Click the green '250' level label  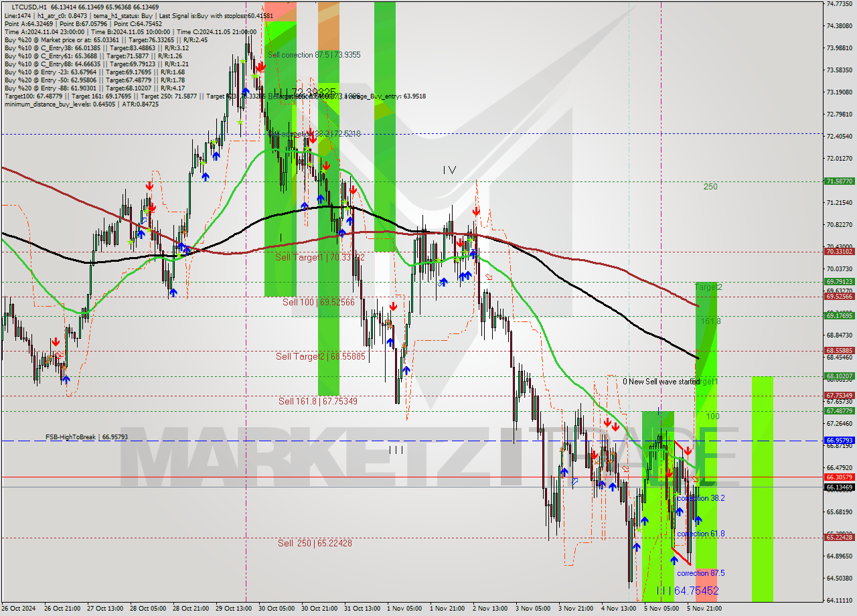coord(710,187)
